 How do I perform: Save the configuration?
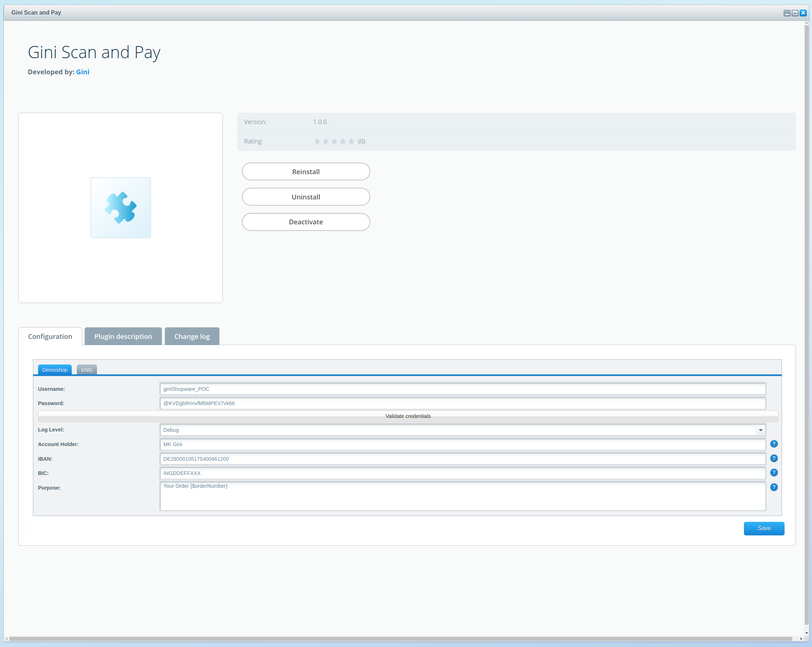pyautogui.click(x=764, y=528)
